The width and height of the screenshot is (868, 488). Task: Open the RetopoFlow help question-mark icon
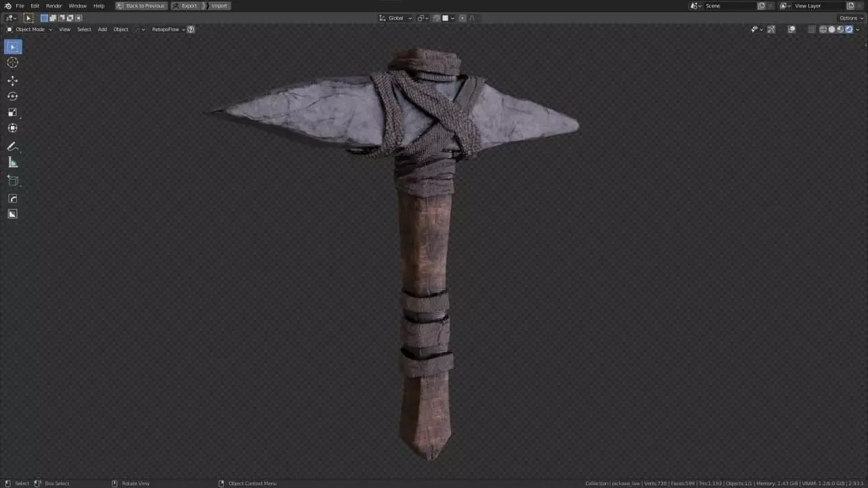tap(191, 29)
